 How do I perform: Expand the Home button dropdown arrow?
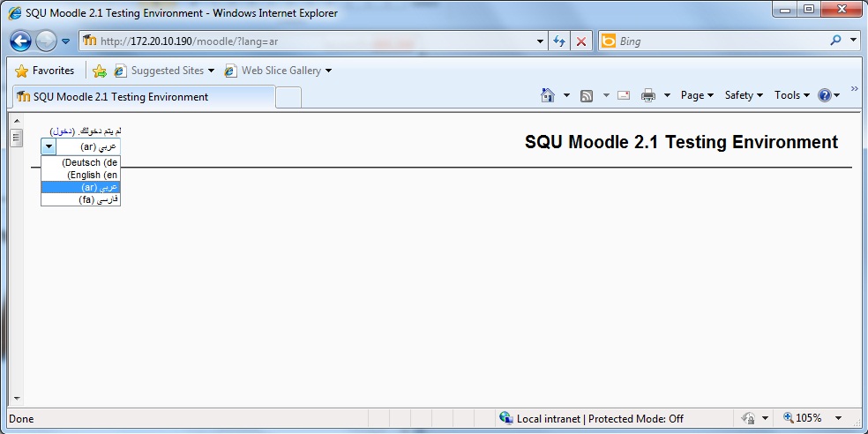566,95
